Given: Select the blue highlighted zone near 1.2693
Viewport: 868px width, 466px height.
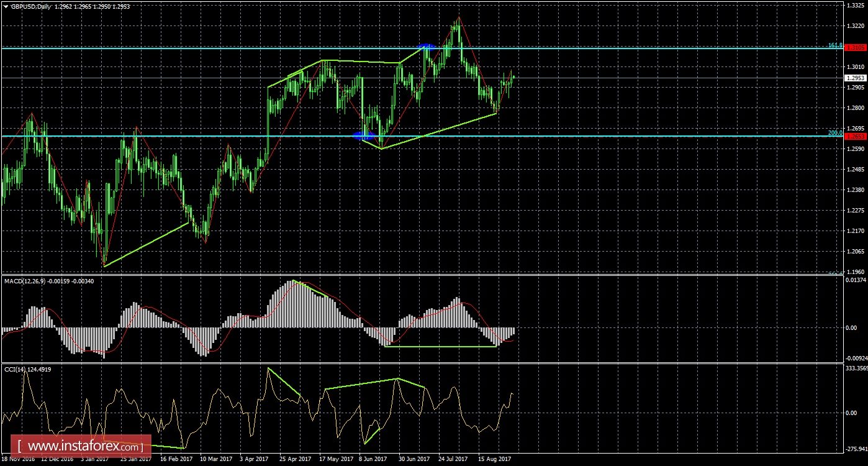Looking at the screenshot, I should point(364,135).
